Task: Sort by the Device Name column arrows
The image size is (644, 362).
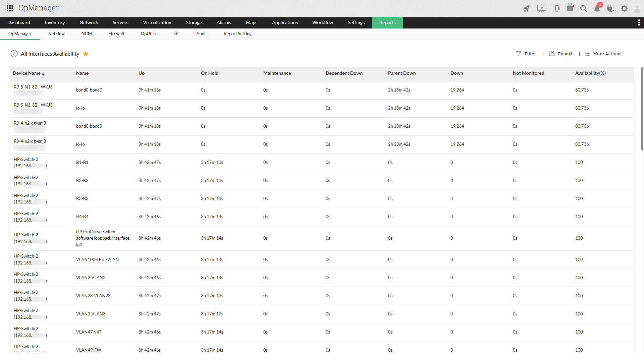Action: tap(43, 74)
